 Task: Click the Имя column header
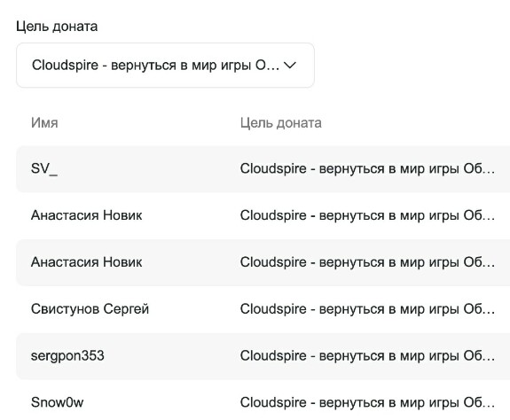44,123
